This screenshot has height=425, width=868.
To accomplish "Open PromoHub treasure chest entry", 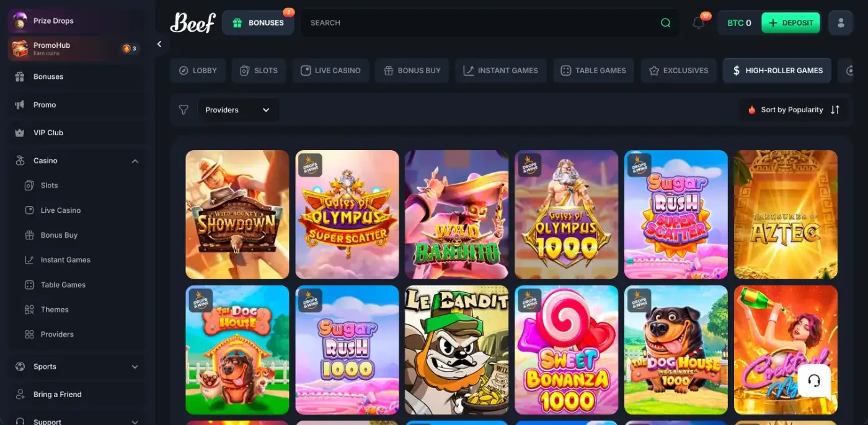I will click(x=77, y=48).
